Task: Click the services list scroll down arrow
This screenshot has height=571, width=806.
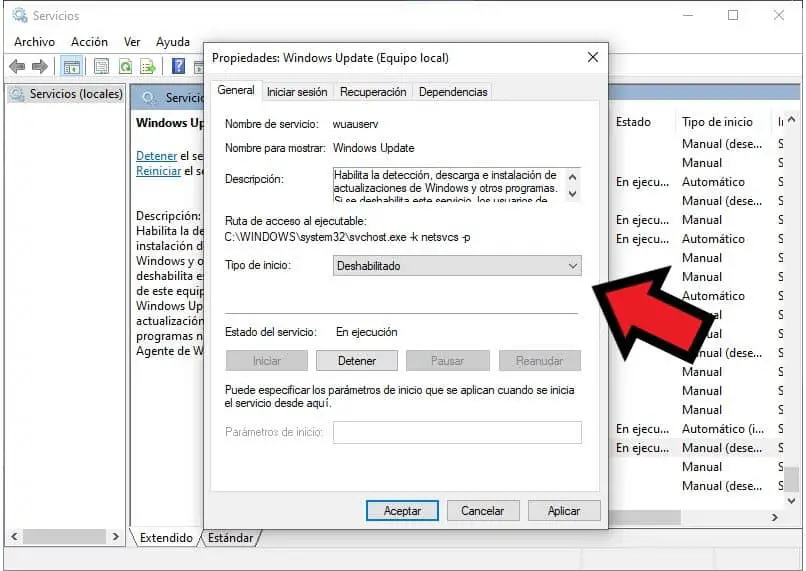Action: pos(791,501)
